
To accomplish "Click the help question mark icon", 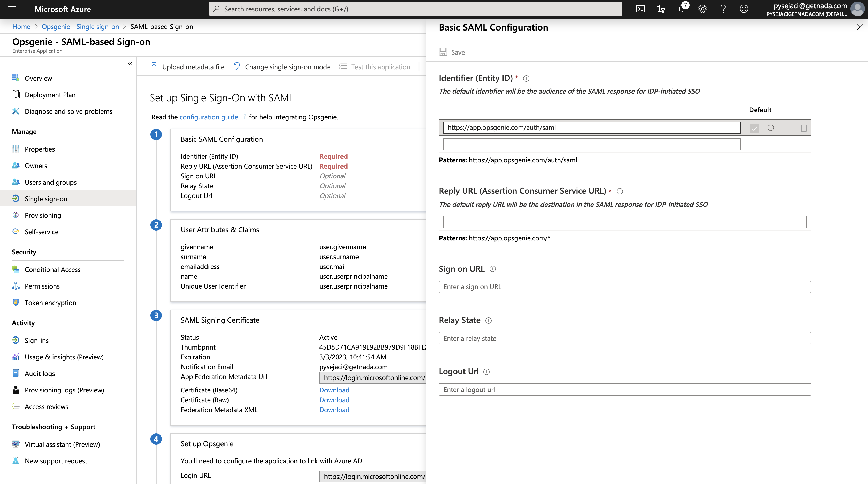I will pyautogui.click(x=723, y=9).
